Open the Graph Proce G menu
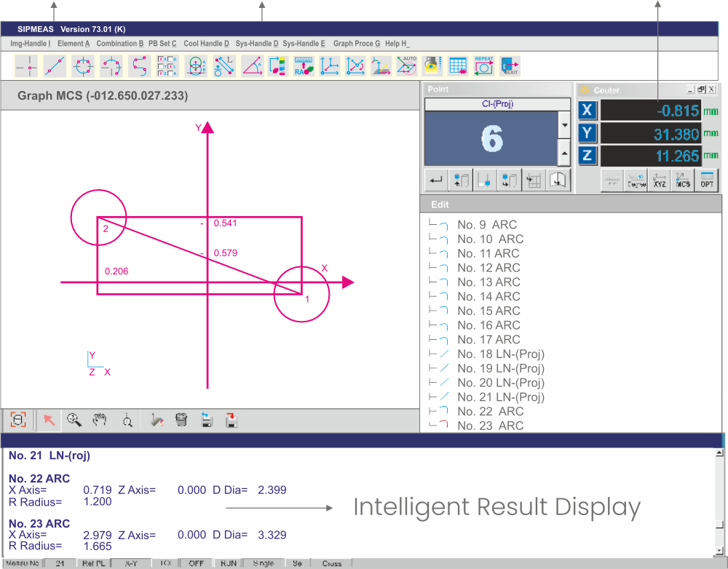This screenshot has height=569, width=728. point(357,44)
